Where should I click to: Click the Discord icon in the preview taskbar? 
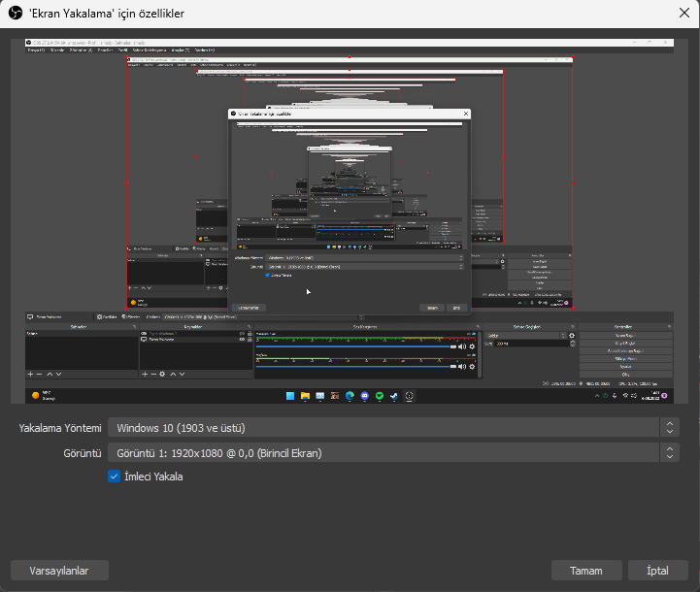[365, 396]
